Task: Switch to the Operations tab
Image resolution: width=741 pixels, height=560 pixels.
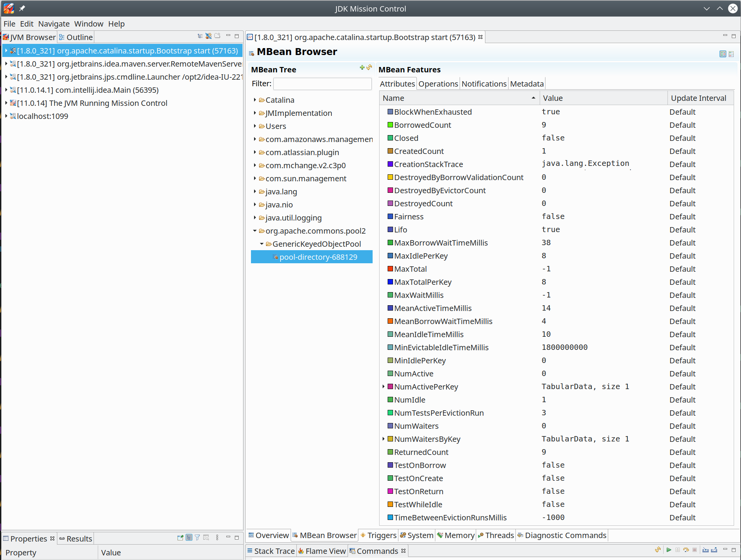Action: coord(438,84)
